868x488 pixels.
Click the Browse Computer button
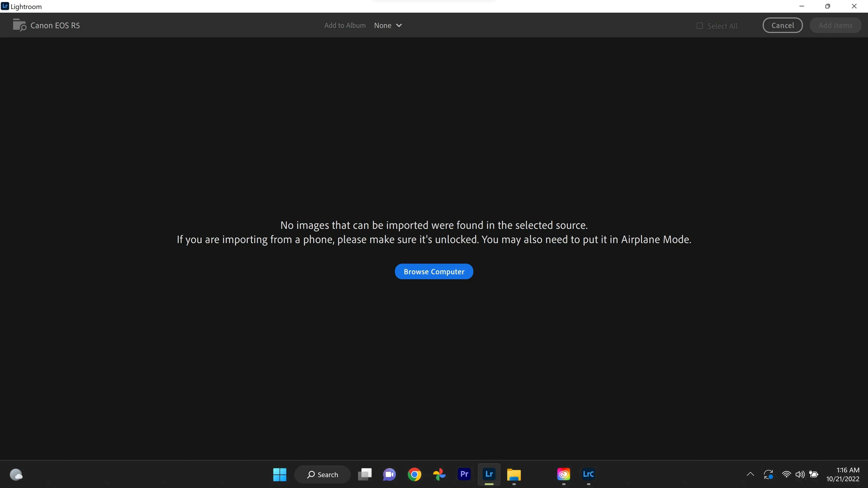tap(434, 271)
